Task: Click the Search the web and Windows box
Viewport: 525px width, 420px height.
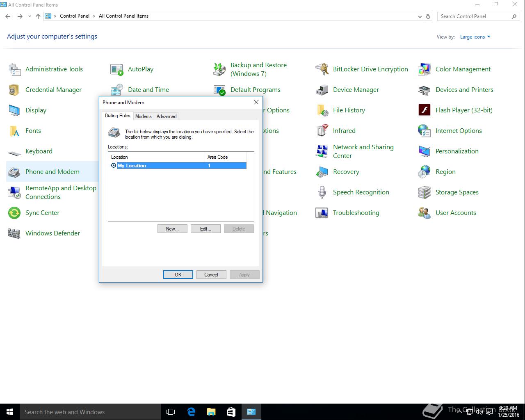Action: pyautogui.click(x=90, y=412)
